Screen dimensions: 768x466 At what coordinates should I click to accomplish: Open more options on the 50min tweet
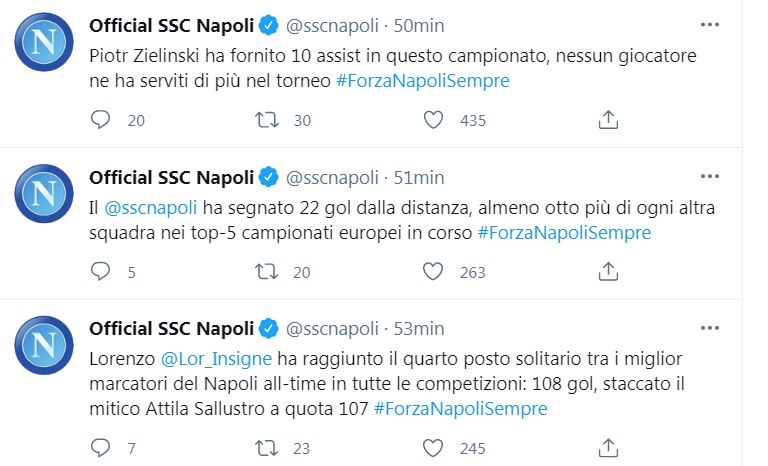709,24
